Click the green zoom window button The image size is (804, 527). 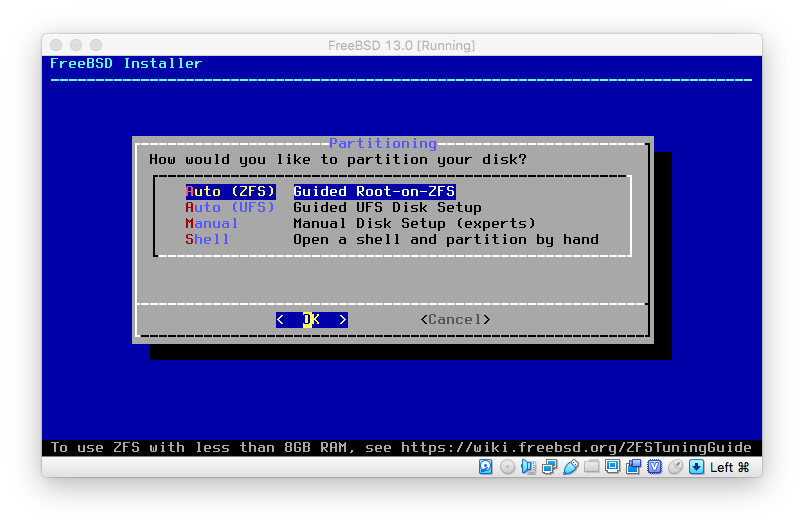[96, 45]
